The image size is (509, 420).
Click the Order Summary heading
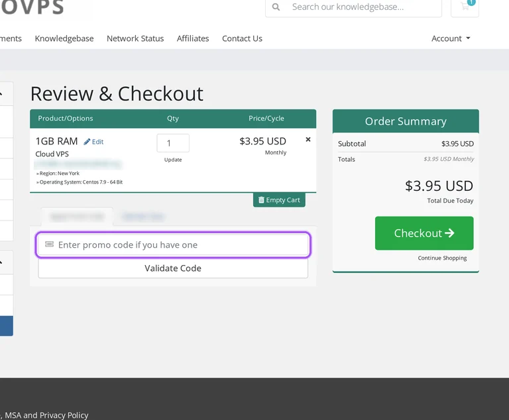[406, 121]
